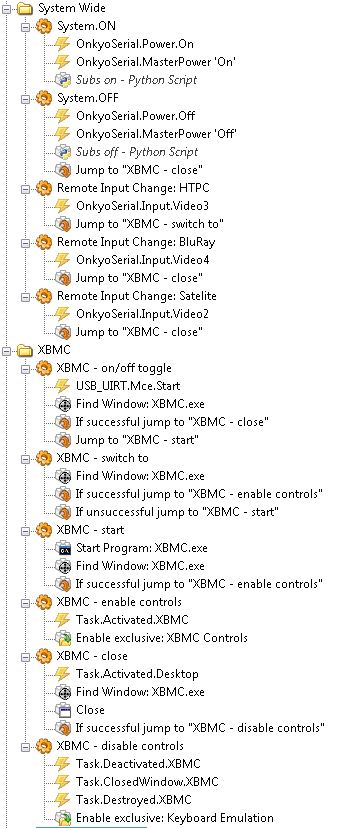Select the Task.Destroyed.XBMC event
The width and height of the screenshot is (360, 828).
pyautogui.click(x=134, y=800)
